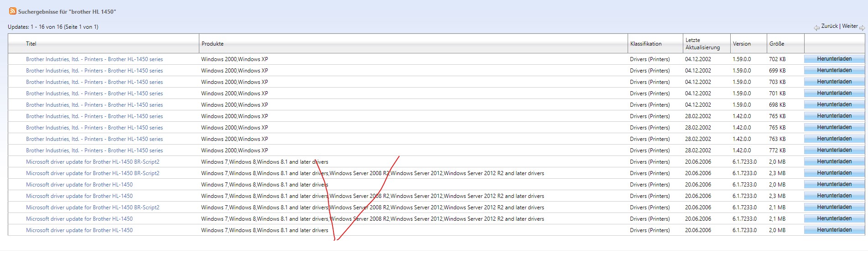The image size is (868, 254).
Task: Sort by the Größe column header
Action: pyautogui.click(x=777, y=44)
